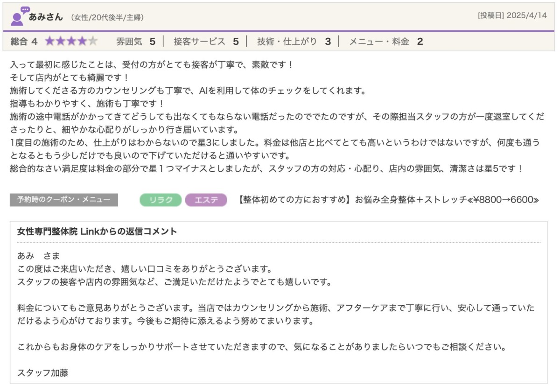This screenshot has width=560, height=392.
Task: Click the 接客サービス 5 score
Action: click(x=206, y=42)
